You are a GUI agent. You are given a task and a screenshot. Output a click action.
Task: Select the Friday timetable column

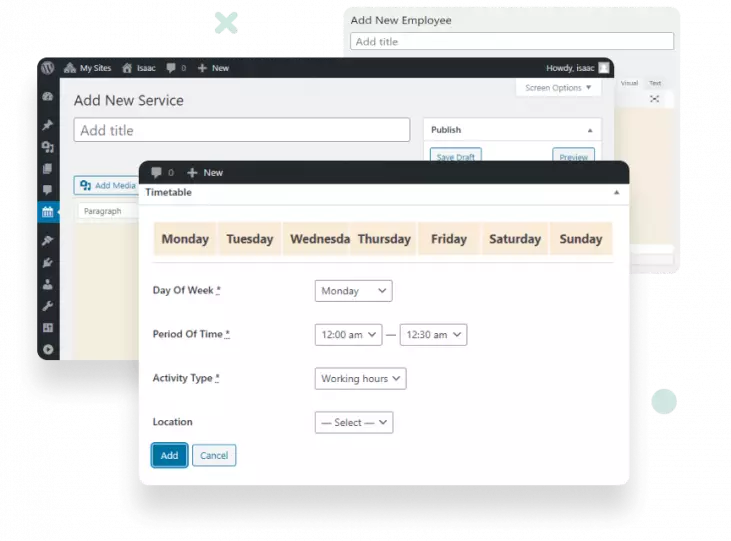pyautogui.click(x=448, y=239)
